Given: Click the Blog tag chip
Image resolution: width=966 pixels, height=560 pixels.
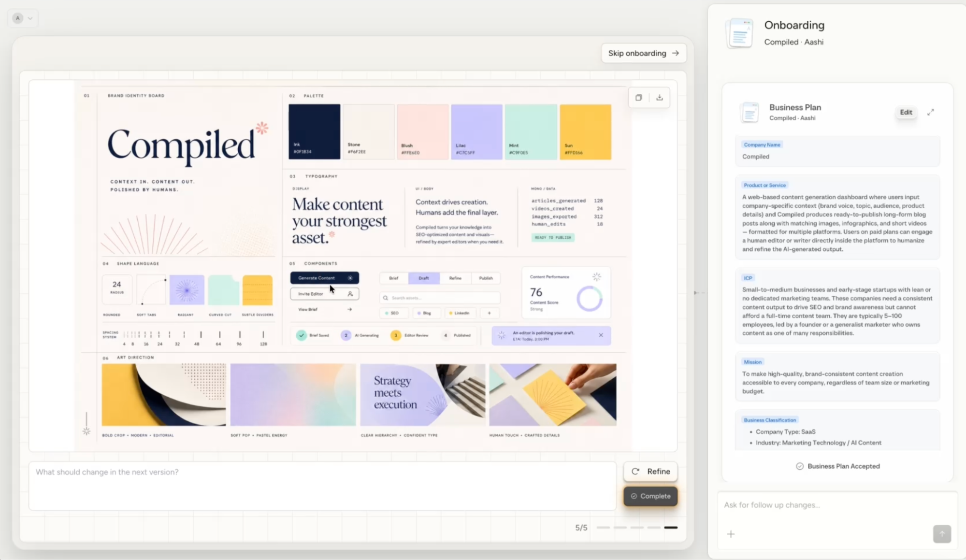Looking at the screenshot, I should (426, 313).
